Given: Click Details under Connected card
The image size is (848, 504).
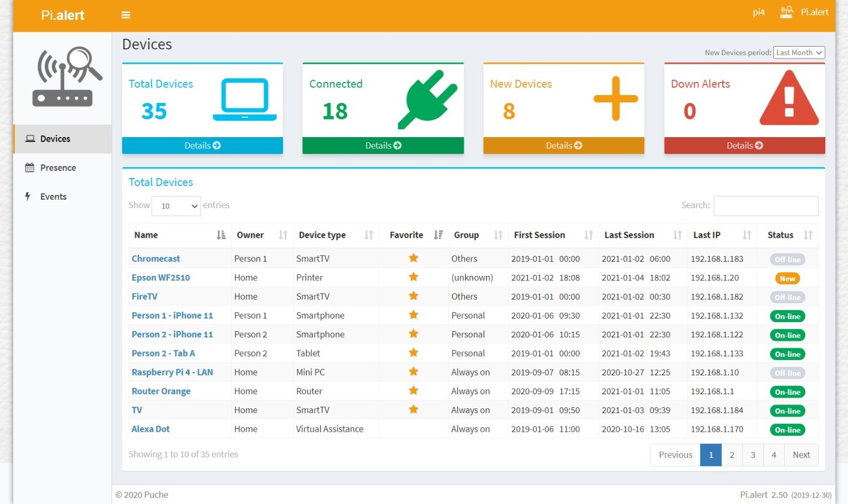Looking at the screenshot, I should (383, 146).
